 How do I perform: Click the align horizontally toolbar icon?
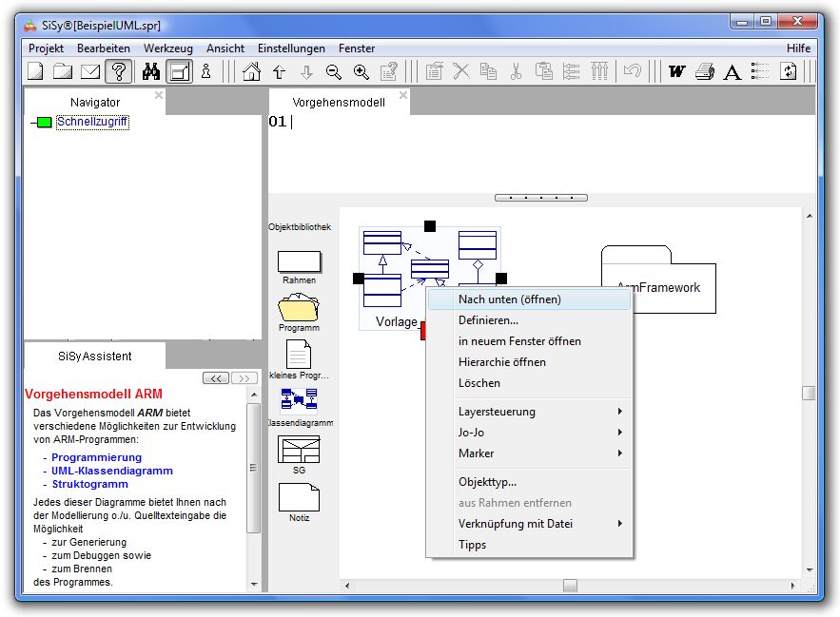[572, 71]
